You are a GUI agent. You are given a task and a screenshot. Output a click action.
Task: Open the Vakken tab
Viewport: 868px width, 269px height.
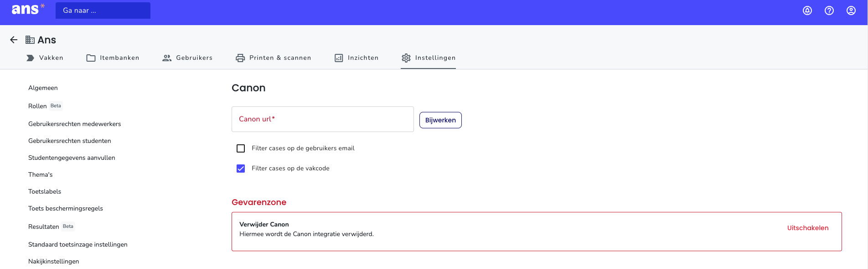(45, 58)
